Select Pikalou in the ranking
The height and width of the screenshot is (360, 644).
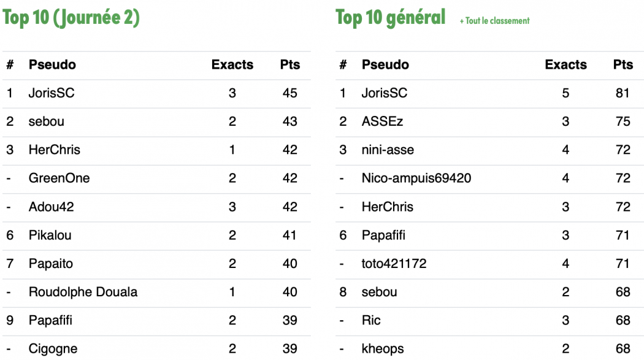pos(50,236)
